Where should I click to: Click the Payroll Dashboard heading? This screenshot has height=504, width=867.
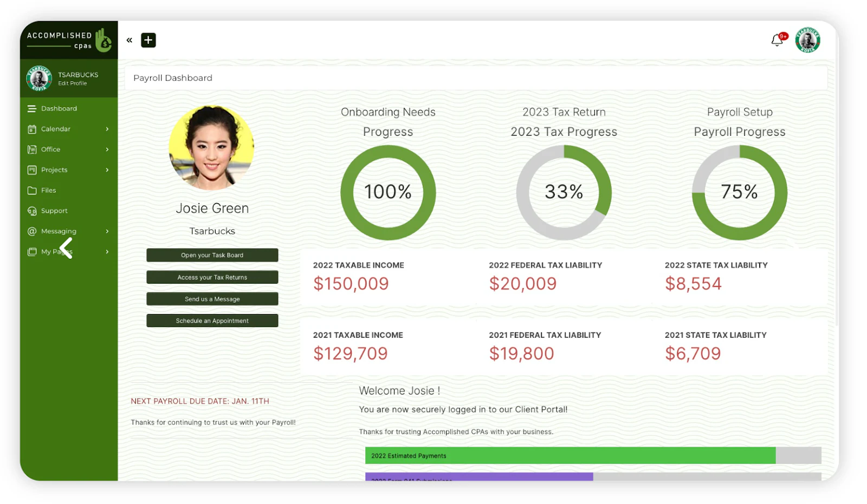tap(173, 78)
